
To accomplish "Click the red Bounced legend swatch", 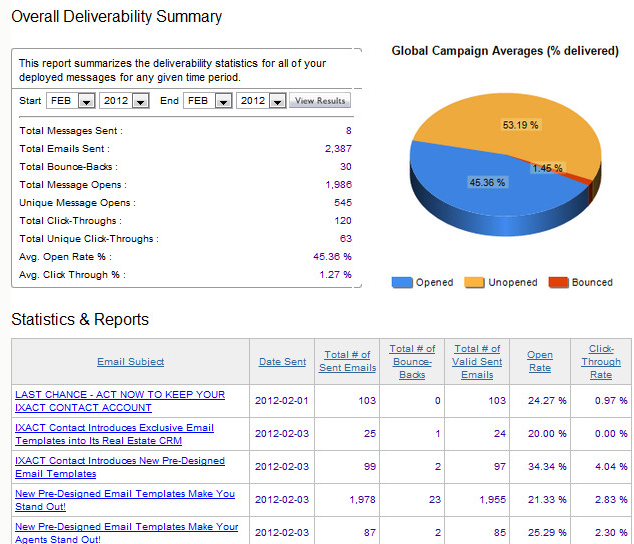I will (559, 283).
